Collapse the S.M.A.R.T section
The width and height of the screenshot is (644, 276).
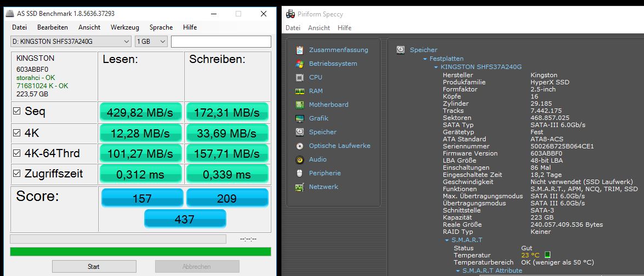click(447, 240)
